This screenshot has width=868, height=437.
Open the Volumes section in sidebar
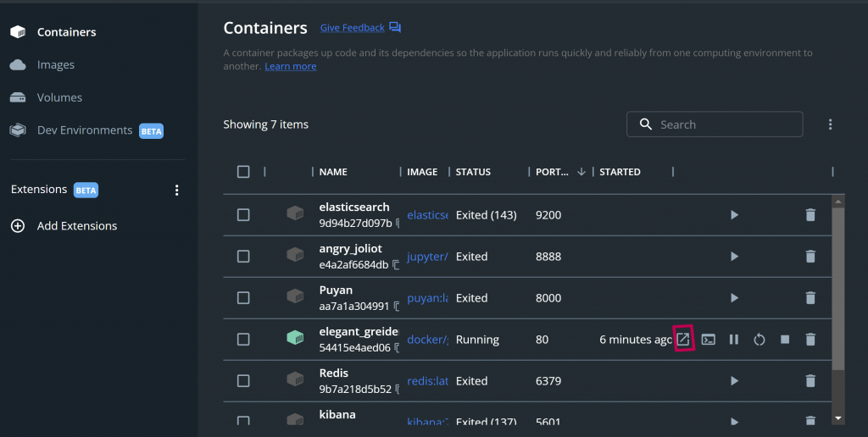click(59, 97)
